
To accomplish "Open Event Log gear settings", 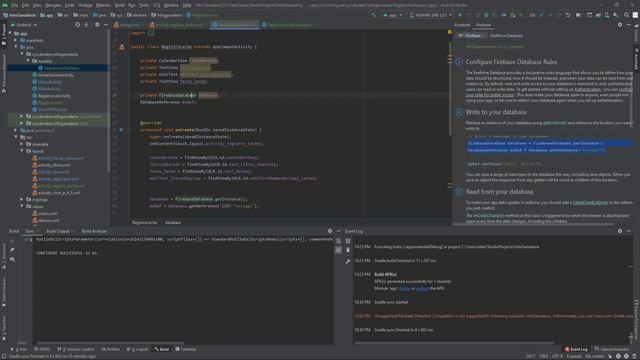I will pos(620,231).
